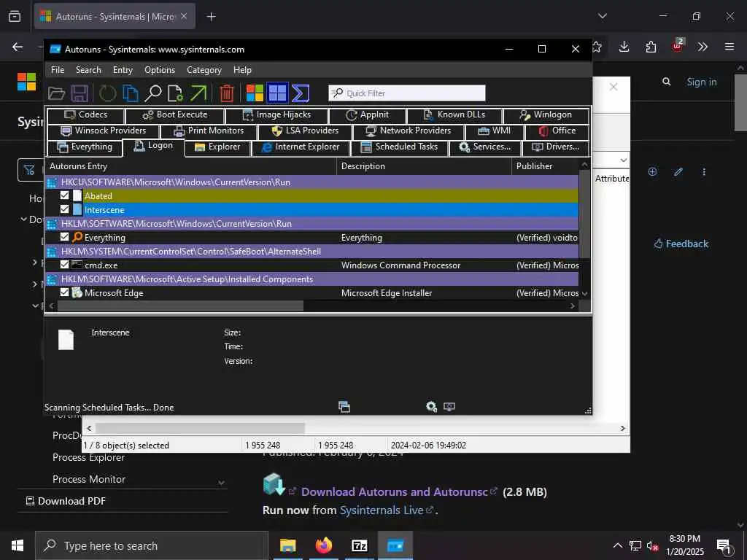Uncheck the Abated autorun entry
The image size is (747, 560).
tap(65, 195)
